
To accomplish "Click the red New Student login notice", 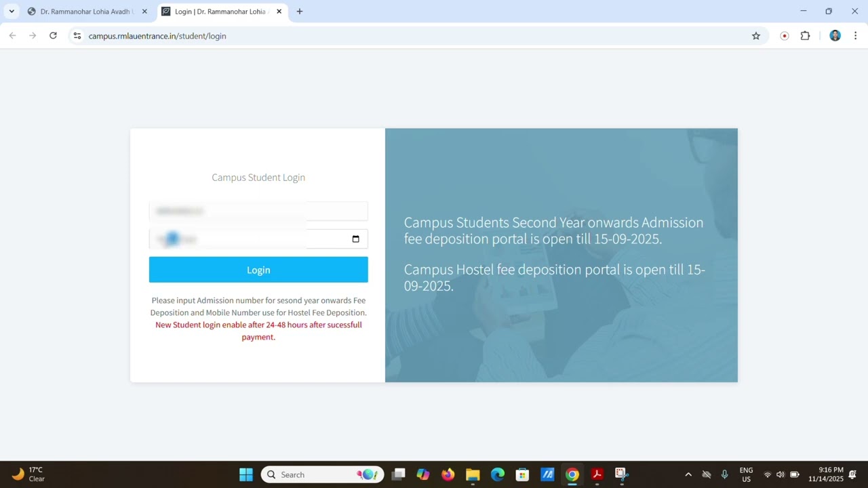I will (258, 331).
